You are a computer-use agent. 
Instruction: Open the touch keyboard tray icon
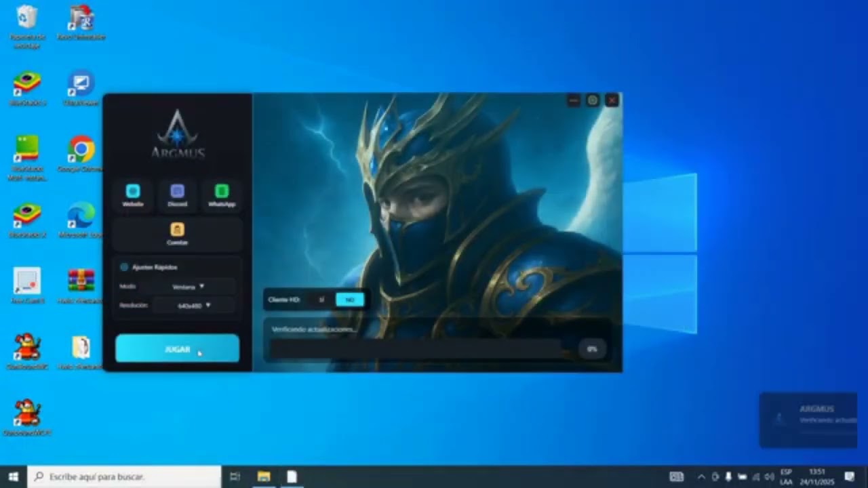[677, 476]
